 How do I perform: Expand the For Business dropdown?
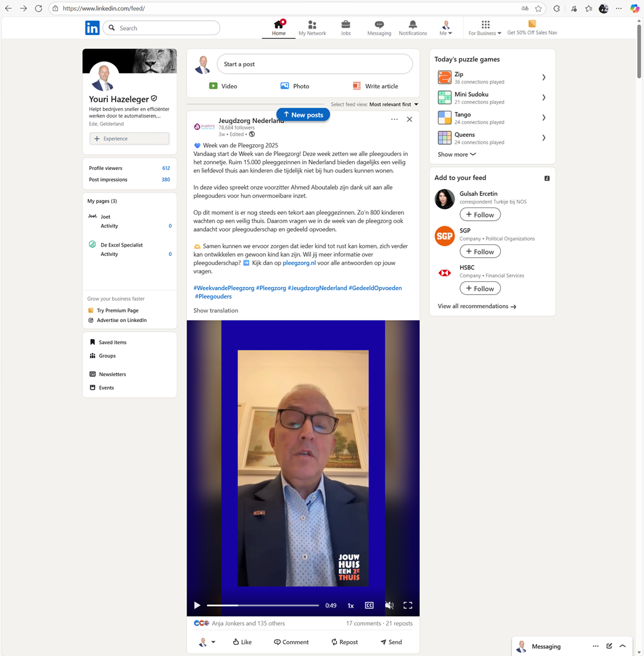485,27
